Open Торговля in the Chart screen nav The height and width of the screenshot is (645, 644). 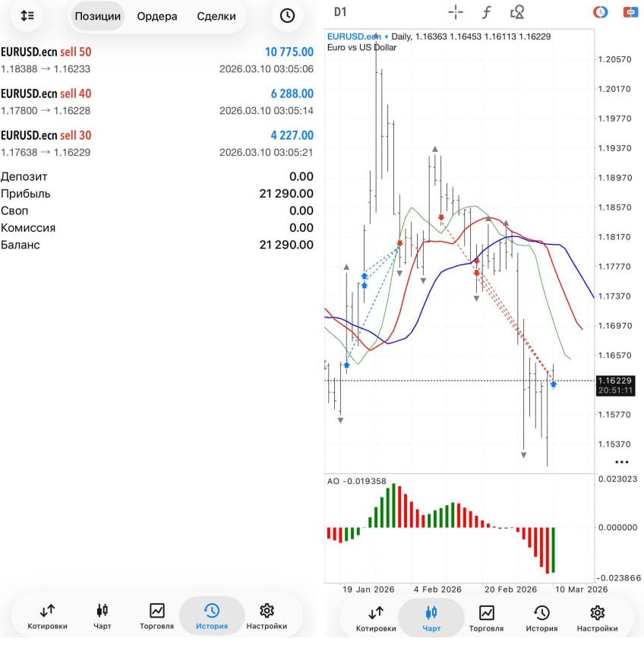pyautogui.click(x=486, y=618)
